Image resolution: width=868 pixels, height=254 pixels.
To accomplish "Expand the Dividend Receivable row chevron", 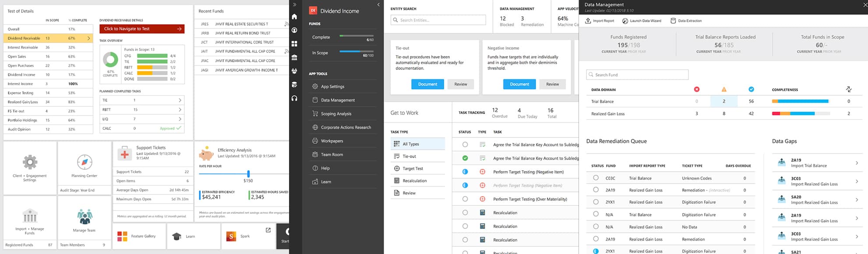I will click(x=88, y=38).
